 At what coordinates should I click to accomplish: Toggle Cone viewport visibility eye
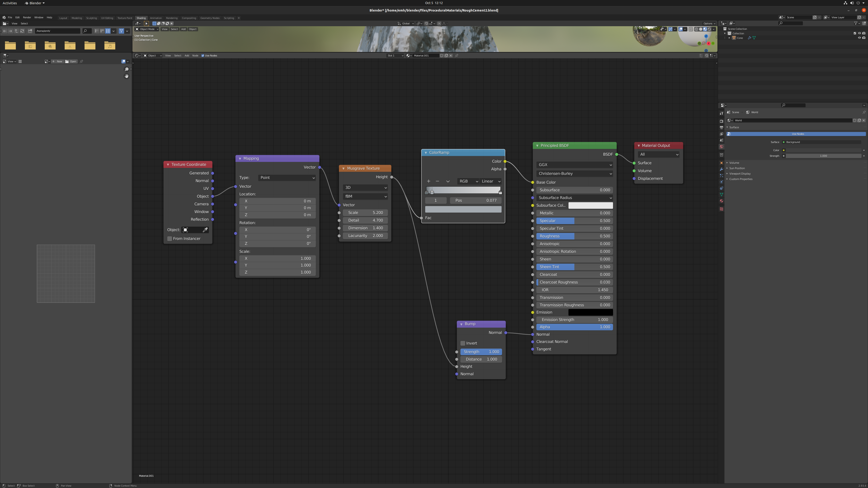click(x=859, y=38)
